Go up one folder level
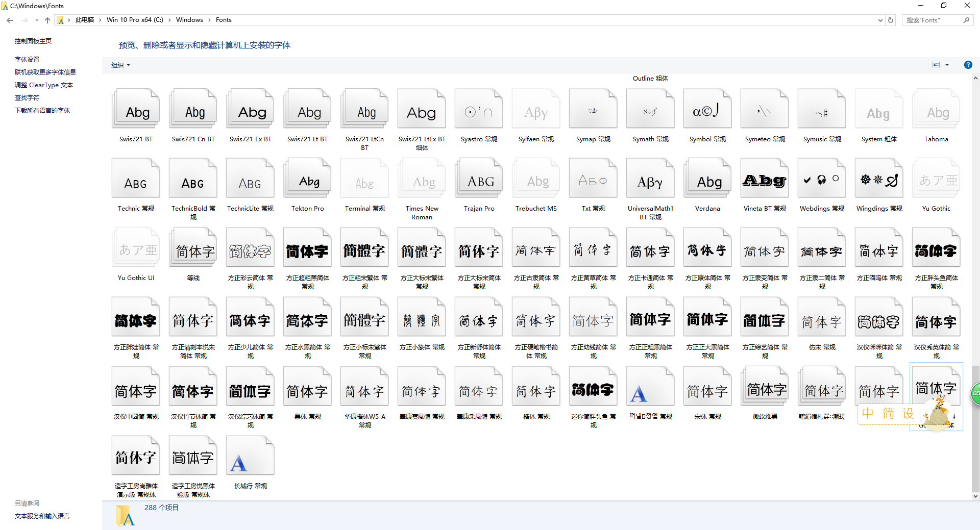The image size is (980, 530). click(x=47, y=20)
